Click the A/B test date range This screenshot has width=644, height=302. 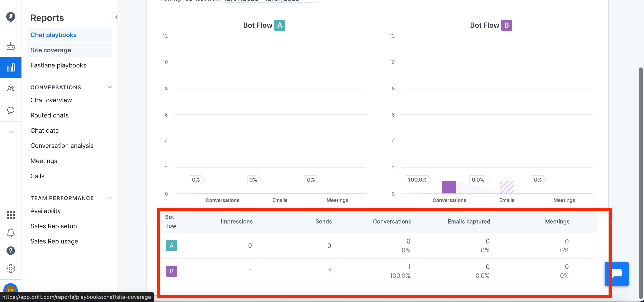269,1
